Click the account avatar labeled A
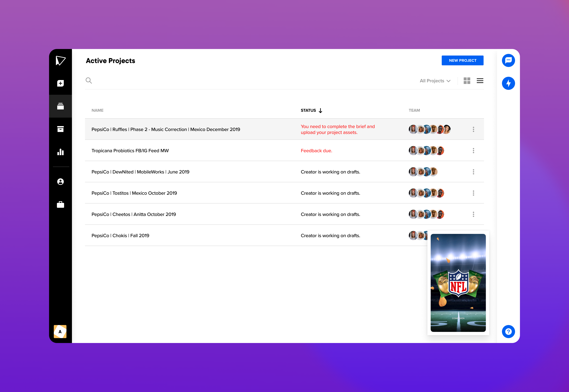569x392 pixels. (x=60, y=332)
